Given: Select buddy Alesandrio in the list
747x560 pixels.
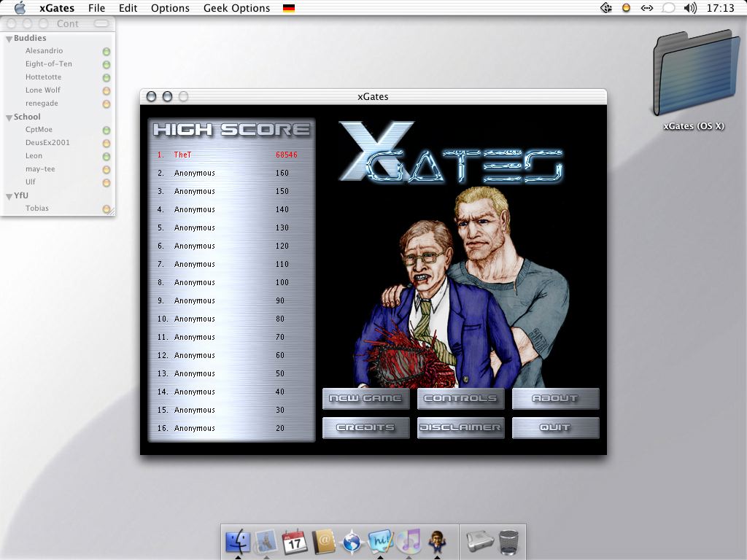Looking at the screenshot, I should point(44,51).
